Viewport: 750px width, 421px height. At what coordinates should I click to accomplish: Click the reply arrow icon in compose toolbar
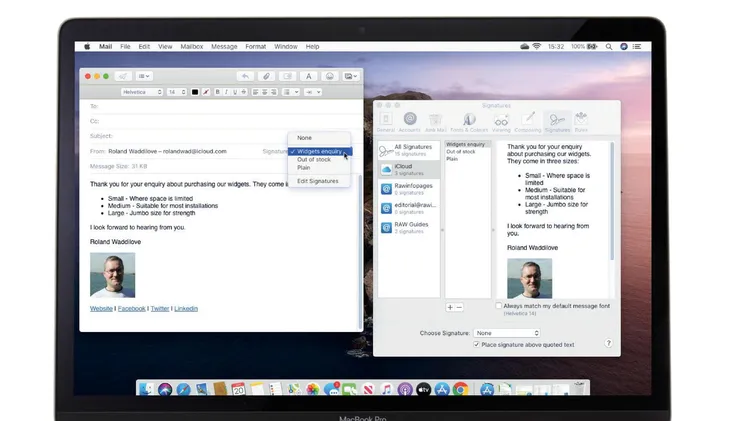(245, 76)
